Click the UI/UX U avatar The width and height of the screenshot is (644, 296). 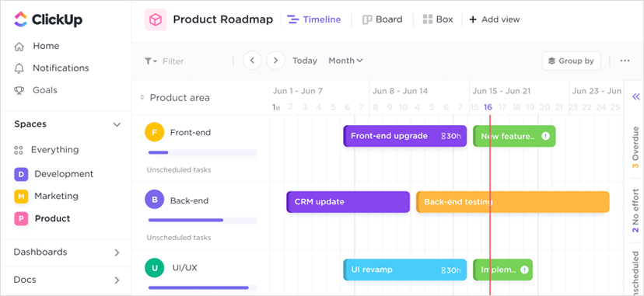tap(155, 268)
